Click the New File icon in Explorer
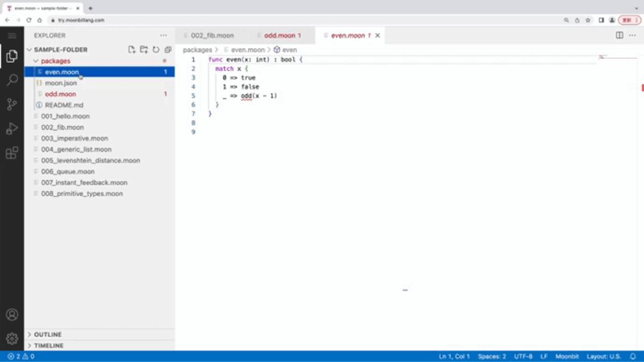Viewport: 644px width, 362px height. [x=132, y=49]
